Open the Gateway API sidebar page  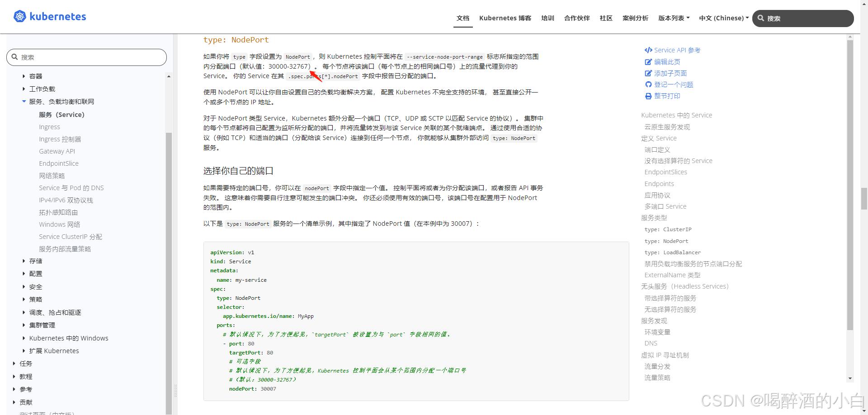57,151
